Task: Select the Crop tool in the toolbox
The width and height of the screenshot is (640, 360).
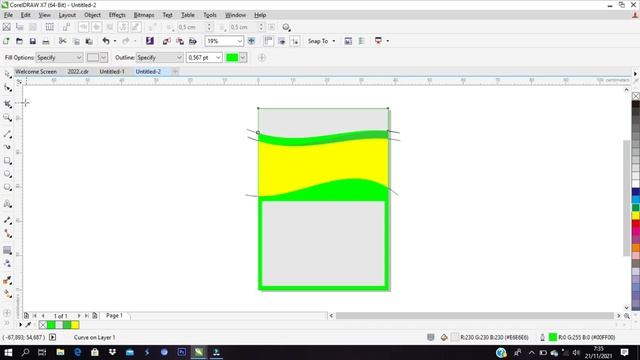Action: 7,104
